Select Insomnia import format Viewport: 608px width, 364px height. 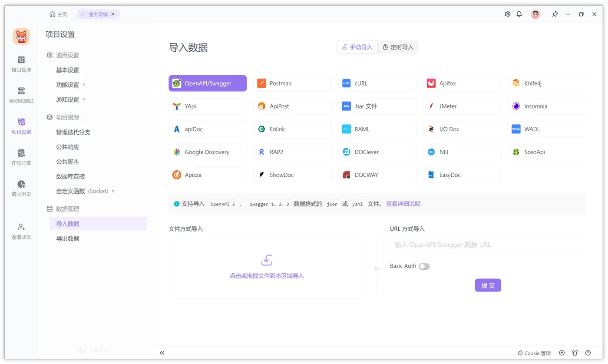(547, 106)
